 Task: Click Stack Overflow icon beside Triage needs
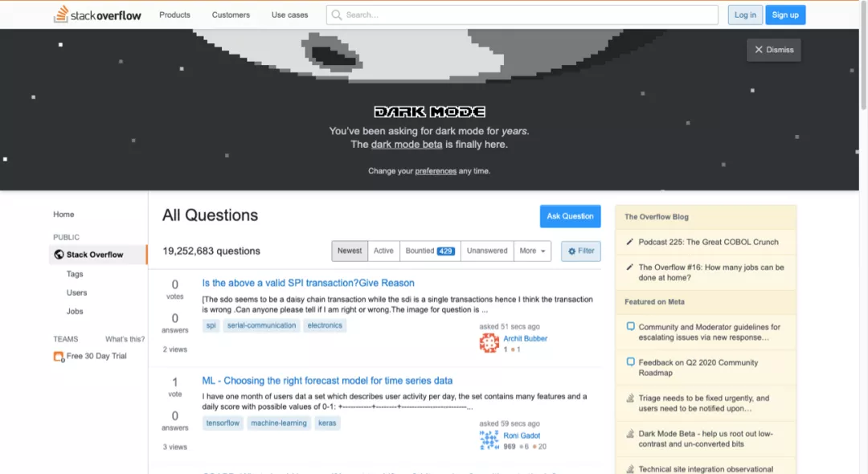630,398
